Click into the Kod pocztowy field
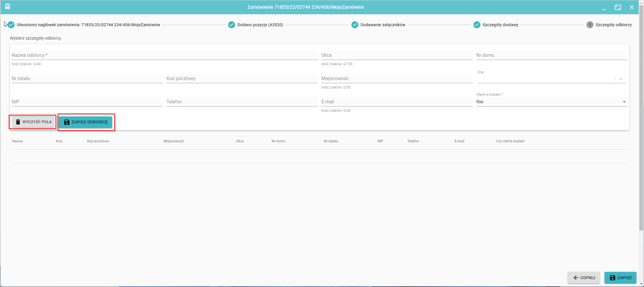The image size is (644, 287). [242, 79]
